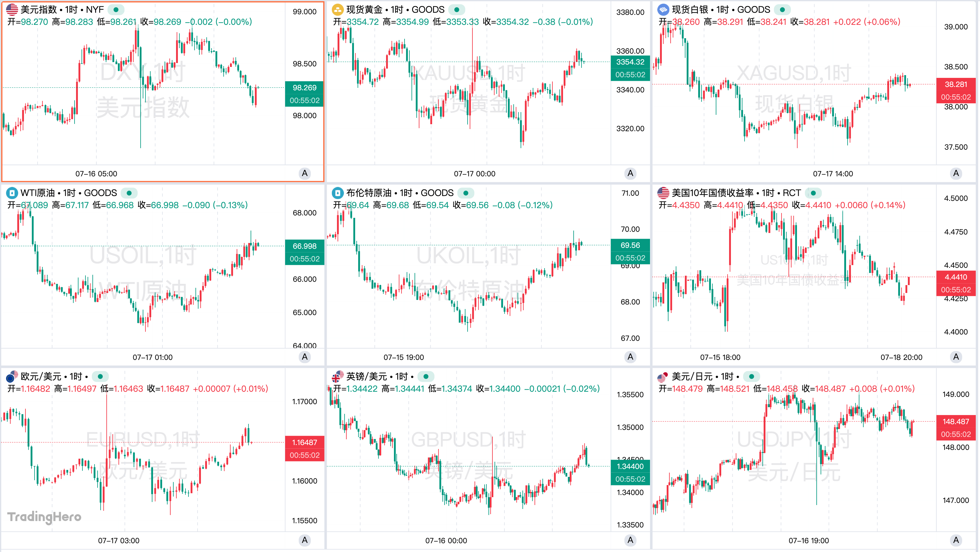This screenshot has height=552, width=980.
Task: Click the gold bars icon for 现货黄金
Action: pyautogui.click(x=338, y=9)
